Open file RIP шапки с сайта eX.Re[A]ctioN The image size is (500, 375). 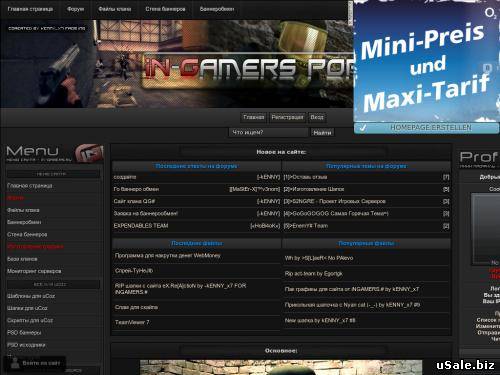(180, 289)
